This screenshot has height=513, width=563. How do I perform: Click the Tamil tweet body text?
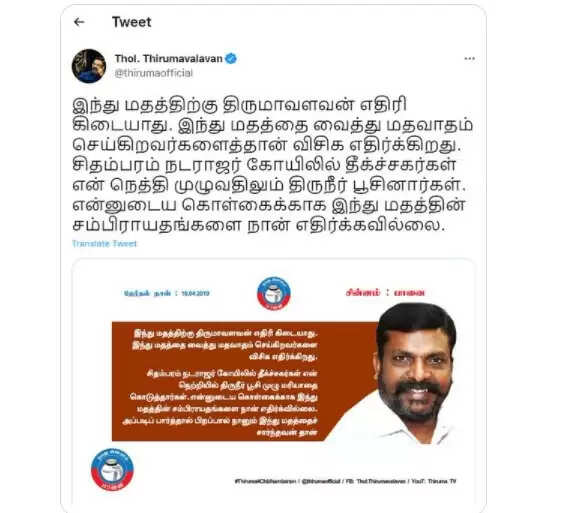point(273,165)
